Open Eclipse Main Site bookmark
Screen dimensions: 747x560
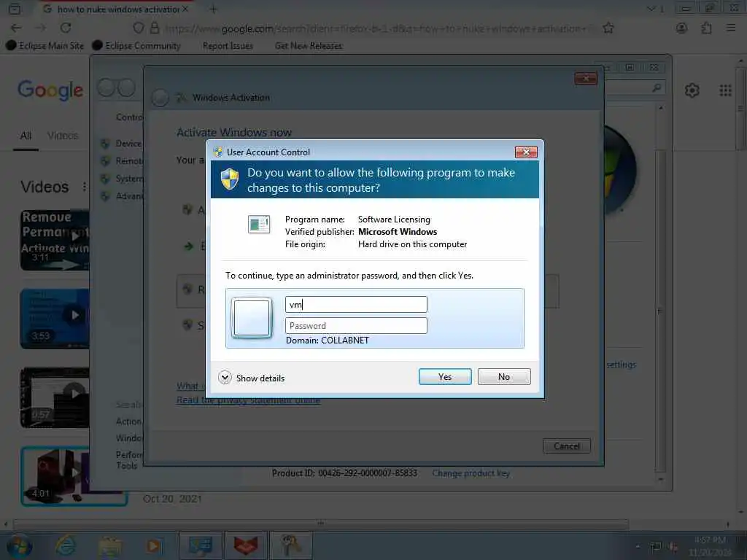tap(45, 46)
